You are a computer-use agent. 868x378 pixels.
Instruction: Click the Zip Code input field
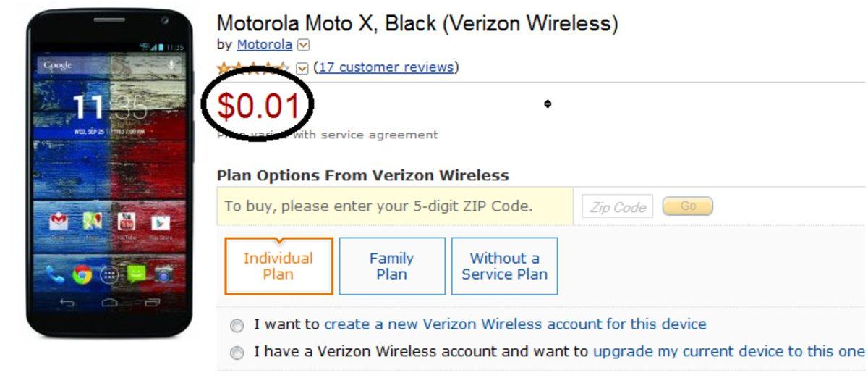(x=617, y=207)
